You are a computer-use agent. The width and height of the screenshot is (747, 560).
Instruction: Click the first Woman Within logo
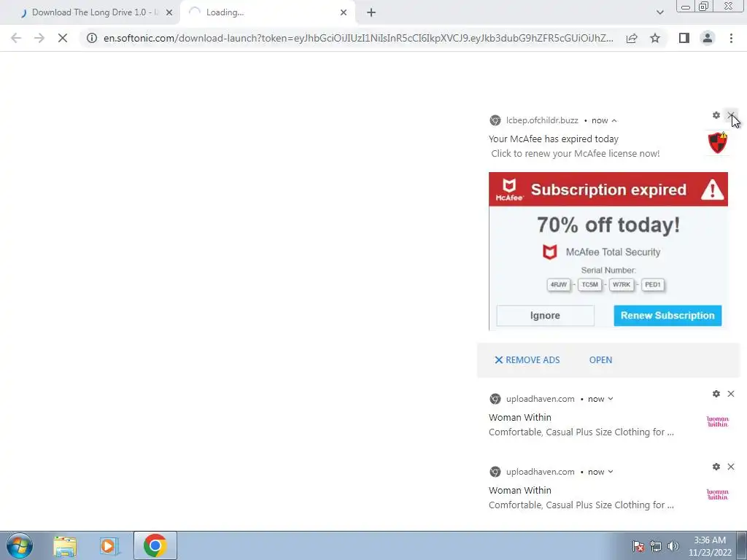pos(718,422)
